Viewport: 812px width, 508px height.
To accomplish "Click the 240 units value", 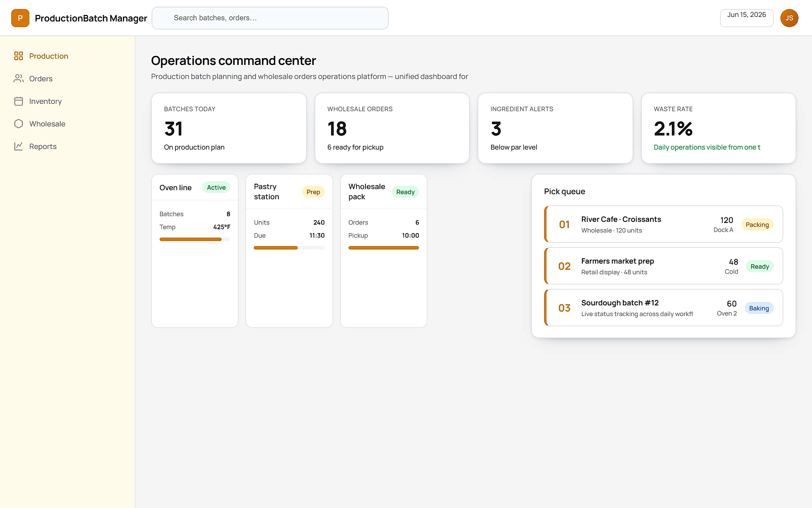I will point(319,222).
